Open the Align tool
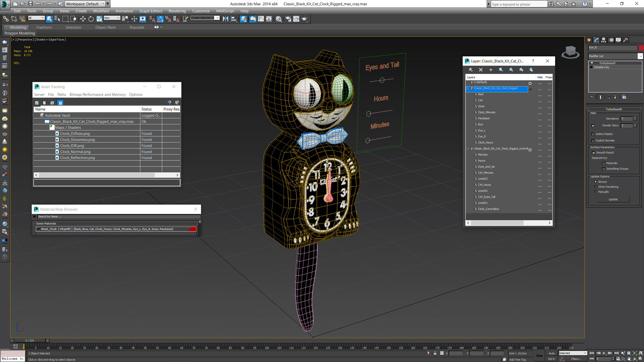The image size is (644, 362). pyautogui.click(x=234, y=19)
